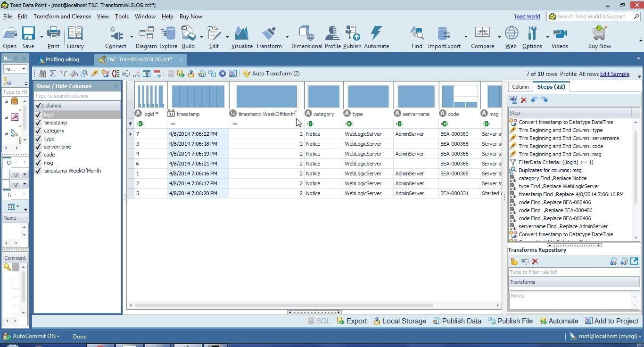Open folder icon in Transforms Repository
Image resolution: width=644 pixels, height=347 pixels.
tap(514, 262)
